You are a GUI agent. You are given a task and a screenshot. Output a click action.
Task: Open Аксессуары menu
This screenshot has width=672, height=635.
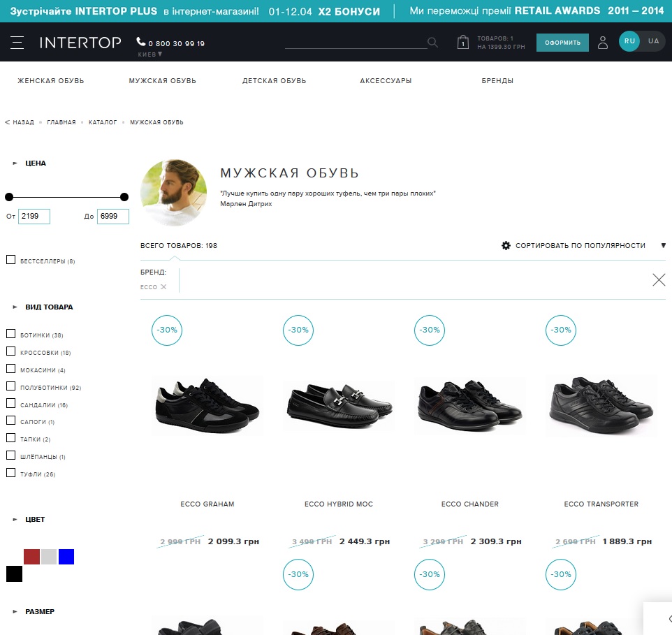coord(386,80)
